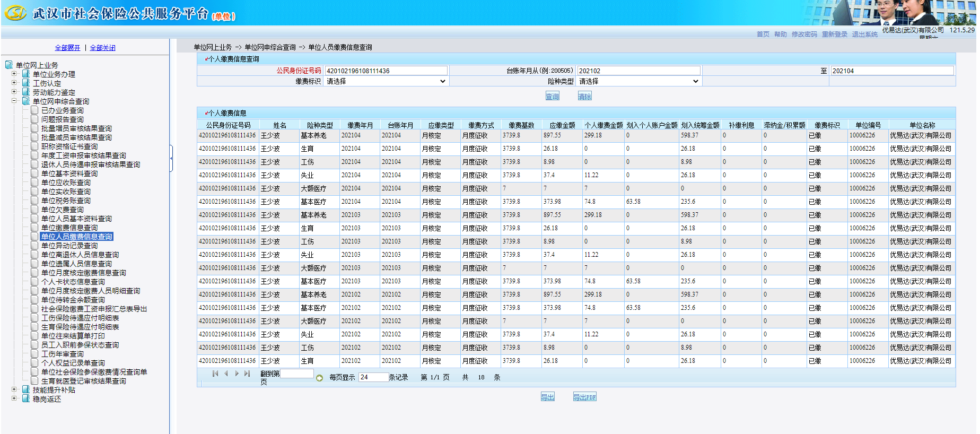980x434 pixels.
Task: Click the next page arrow
Action: coord(237,374)
